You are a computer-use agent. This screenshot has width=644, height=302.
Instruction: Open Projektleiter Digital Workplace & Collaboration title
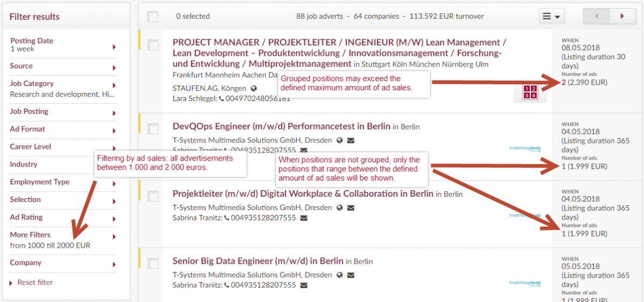tap(303, 193)
